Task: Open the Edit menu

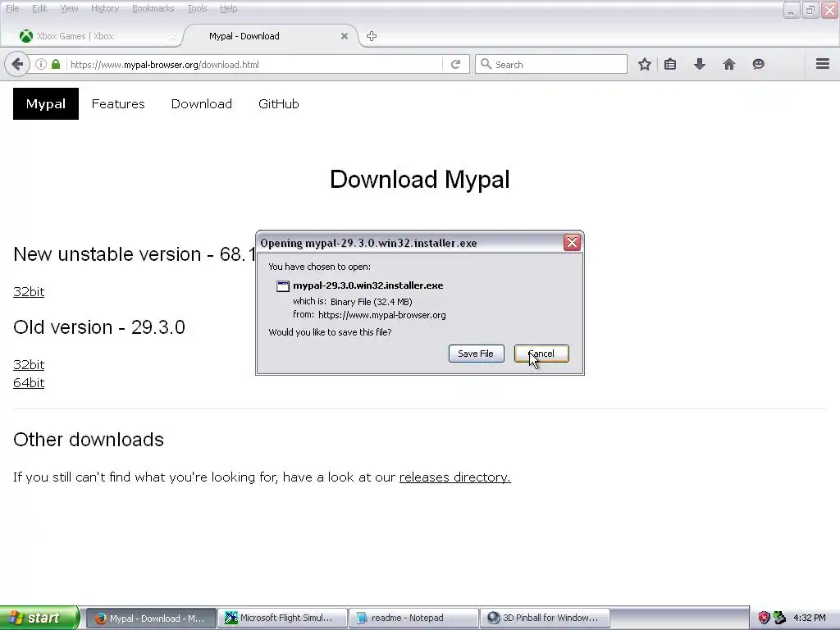Action: click(x=39, y=8)
